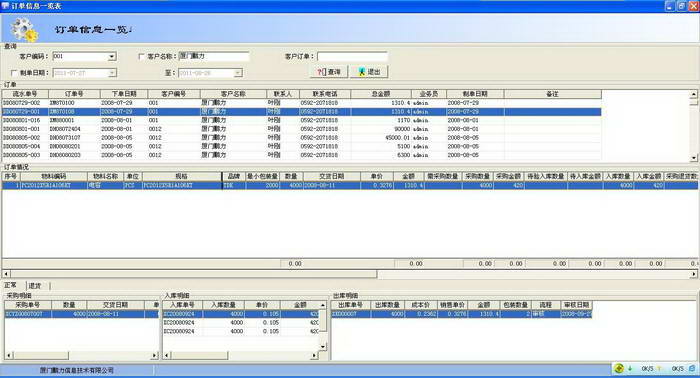This screenshot has width=700, height=378.
Task: Click into the 客户名称 text field
Action: point(214,56)
